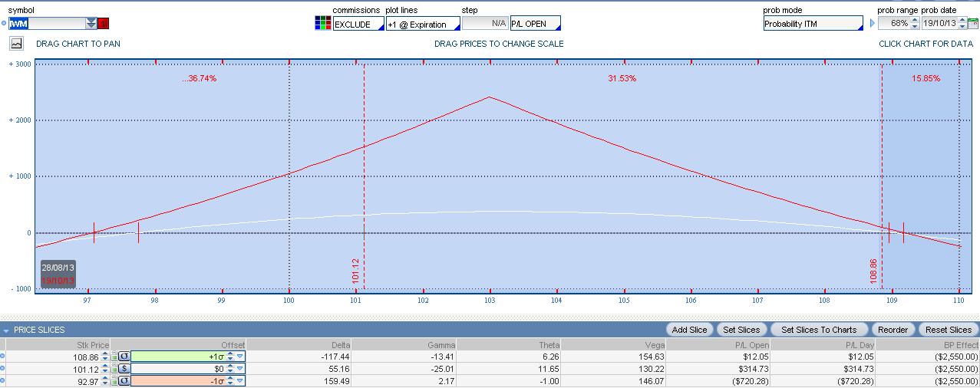Click the 19/10/13 red date label on chart

tap(58, 280)
